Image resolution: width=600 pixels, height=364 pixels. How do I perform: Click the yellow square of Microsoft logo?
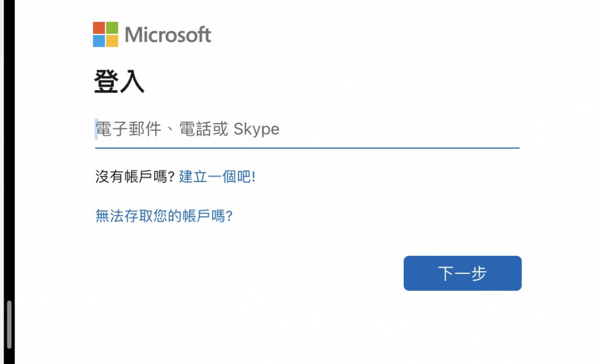pos(112,41)
